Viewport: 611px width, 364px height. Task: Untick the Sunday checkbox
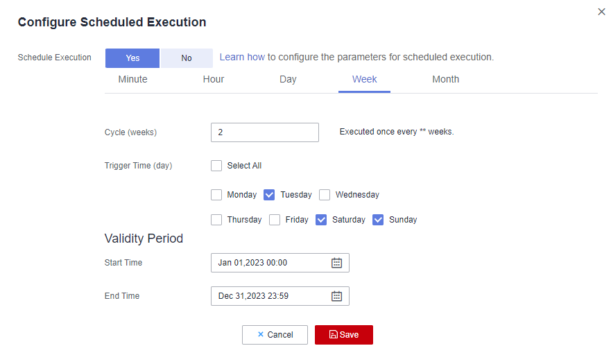pyautogui.click(x=378, y=220)
